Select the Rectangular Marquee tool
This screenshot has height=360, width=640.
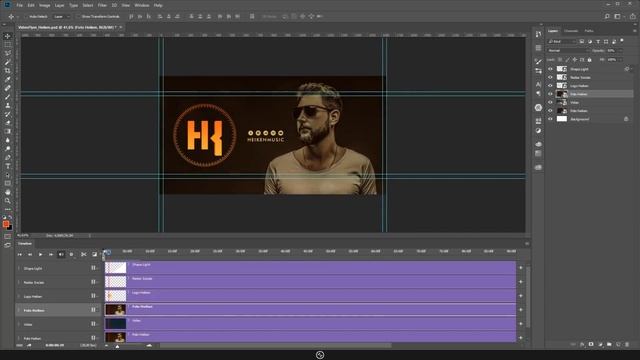7,44
